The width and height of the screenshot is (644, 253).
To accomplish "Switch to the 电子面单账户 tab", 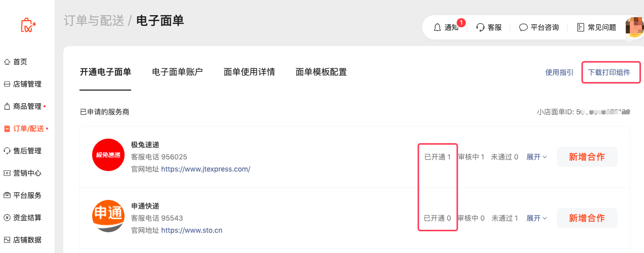I will coord(177,72).
